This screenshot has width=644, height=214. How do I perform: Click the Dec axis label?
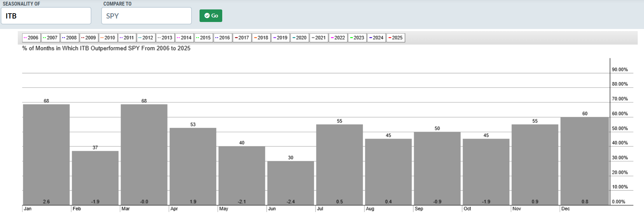click(x=566, y=208)
